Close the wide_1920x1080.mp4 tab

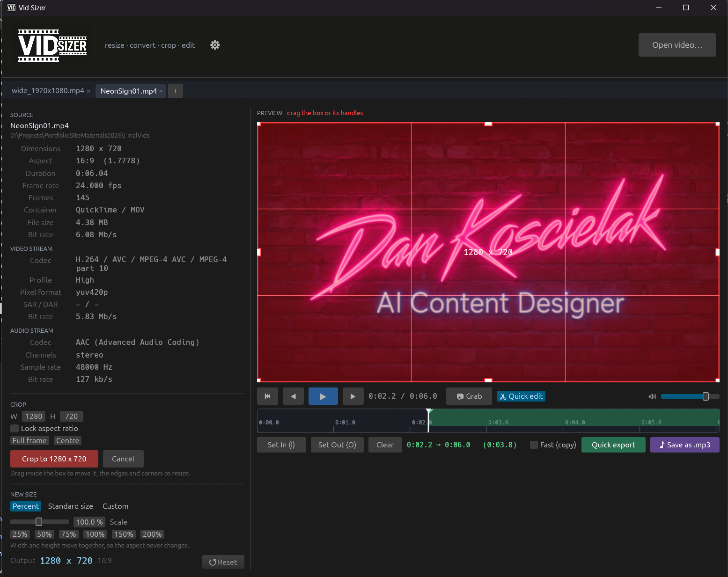coord(88,91)
